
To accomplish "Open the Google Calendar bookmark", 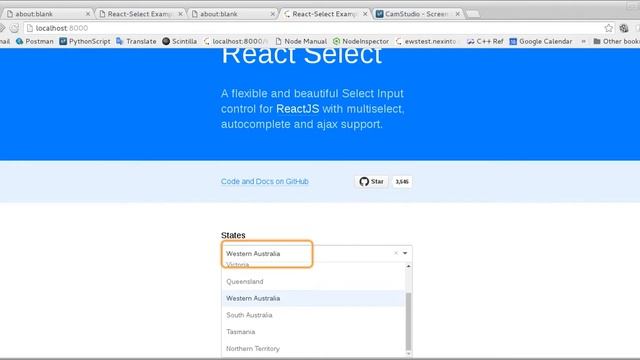I will [541, 41].
